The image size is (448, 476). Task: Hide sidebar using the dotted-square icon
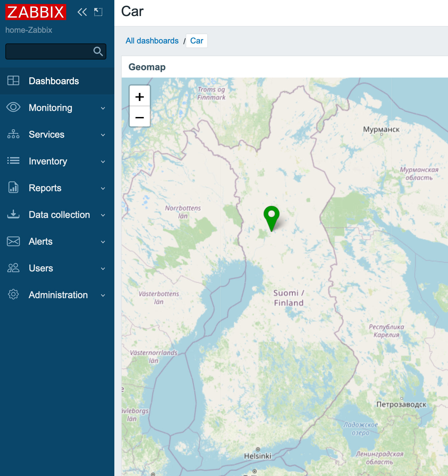(x=98, y=12)
